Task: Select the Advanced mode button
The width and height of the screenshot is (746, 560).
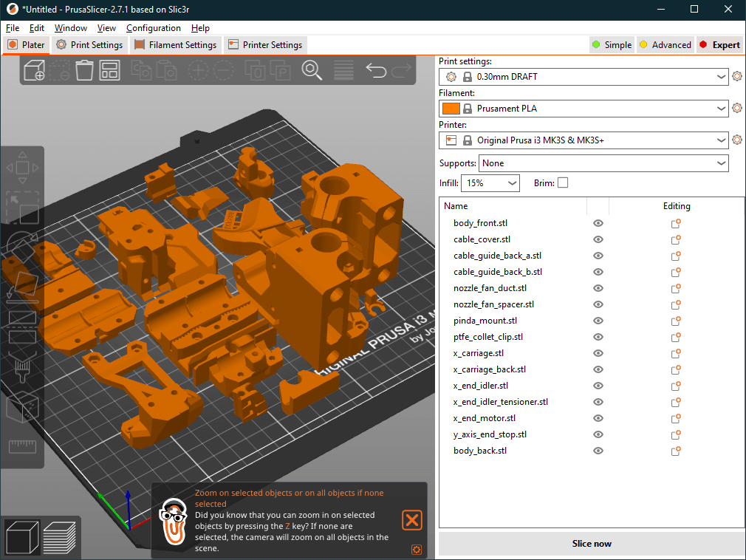Action: click(x=665, y=45)
